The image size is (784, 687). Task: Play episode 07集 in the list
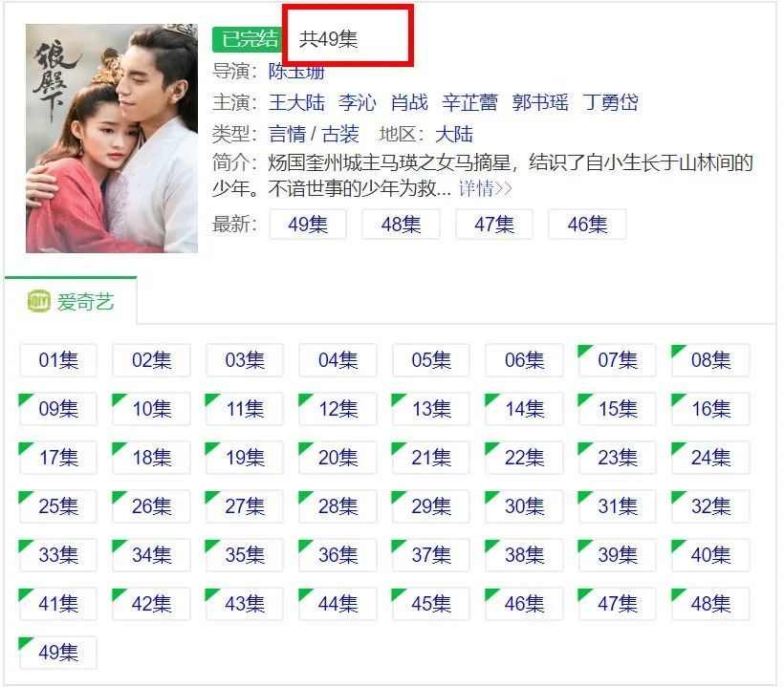coord(618,359)
